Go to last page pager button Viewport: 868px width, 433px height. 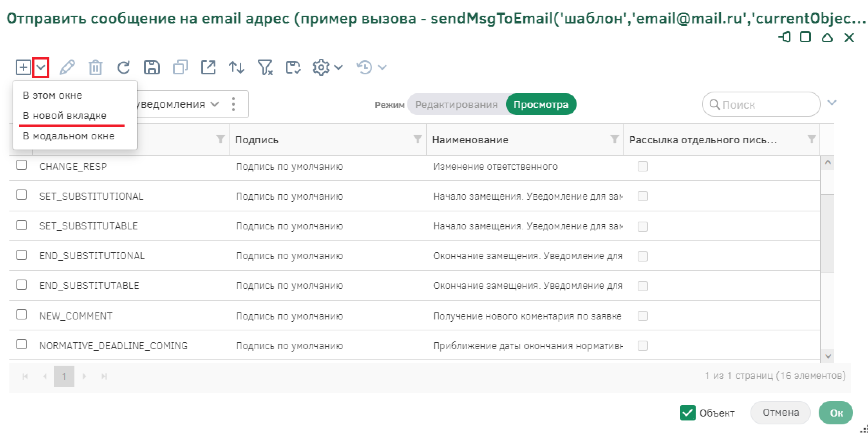[x=104, y=376]
